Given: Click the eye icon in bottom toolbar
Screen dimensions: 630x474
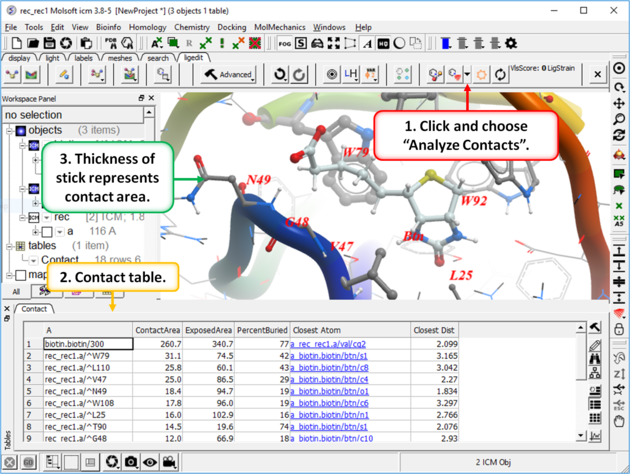Looking at the screenshot, I should click(150, 462).
